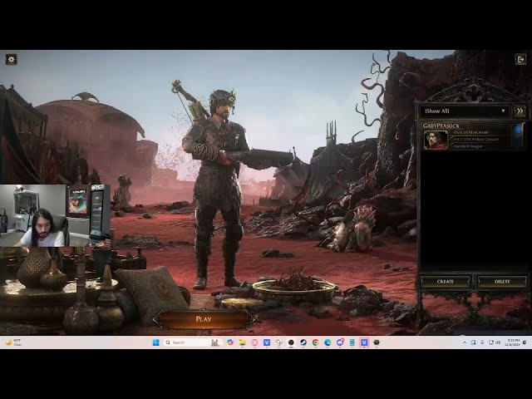Click the Create character button
Viewport: 532px width, 399px height.
[x=446, y=282]
